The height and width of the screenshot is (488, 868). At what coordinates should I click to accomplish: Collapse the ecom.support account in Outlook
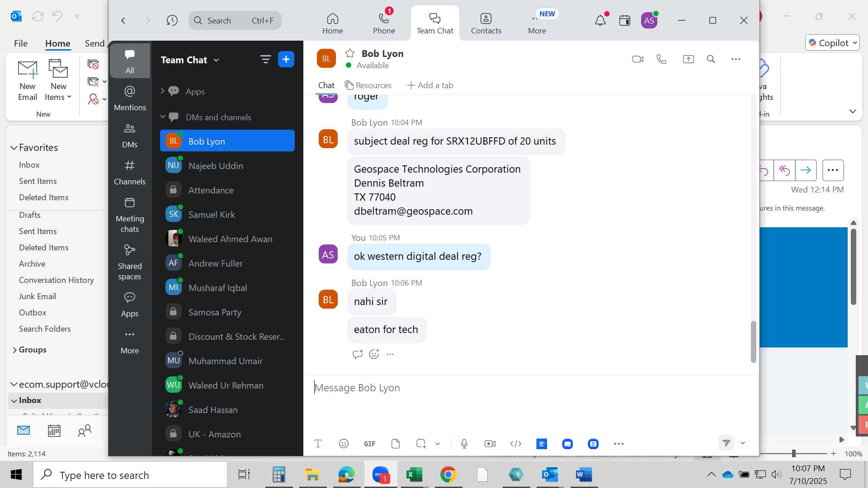14,384
